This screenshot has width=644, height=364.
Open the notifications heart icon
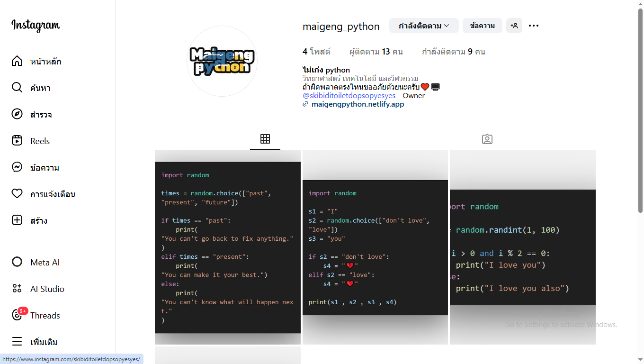coord(17,194)
